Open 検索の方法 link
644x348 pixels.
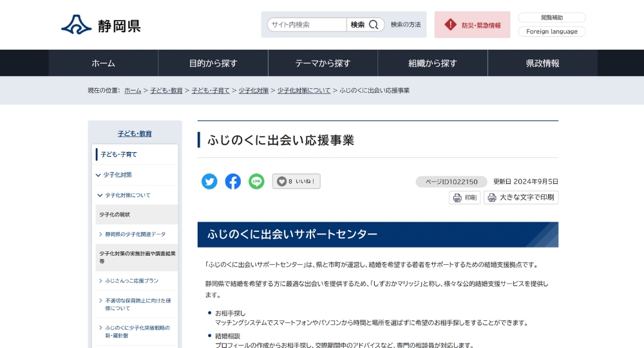tap(406, 24)
